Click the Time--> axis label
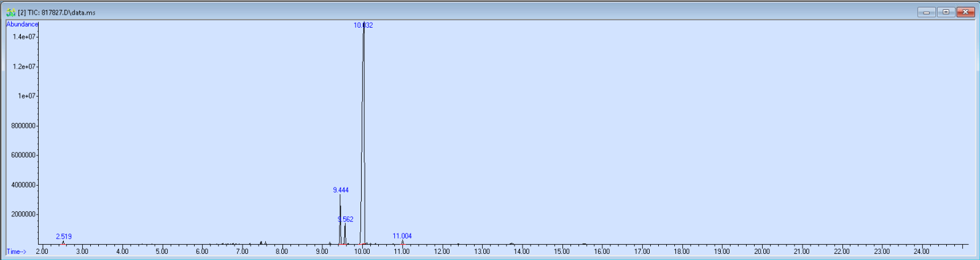The height and width of the screenshot is (260, 980). pos(17,251)
